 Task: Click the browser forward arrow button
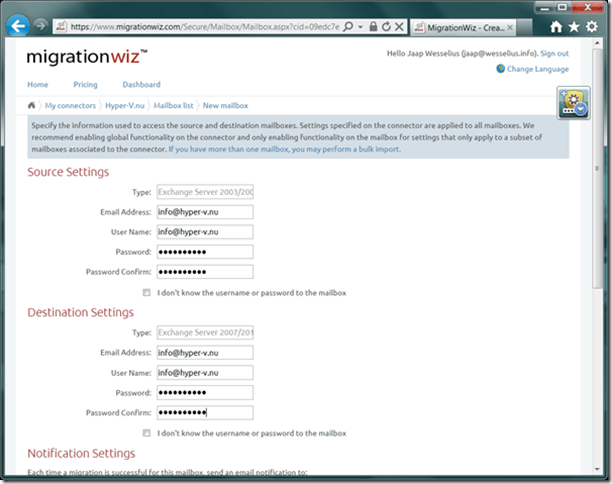pyautogui.click(x=41, y=27)
